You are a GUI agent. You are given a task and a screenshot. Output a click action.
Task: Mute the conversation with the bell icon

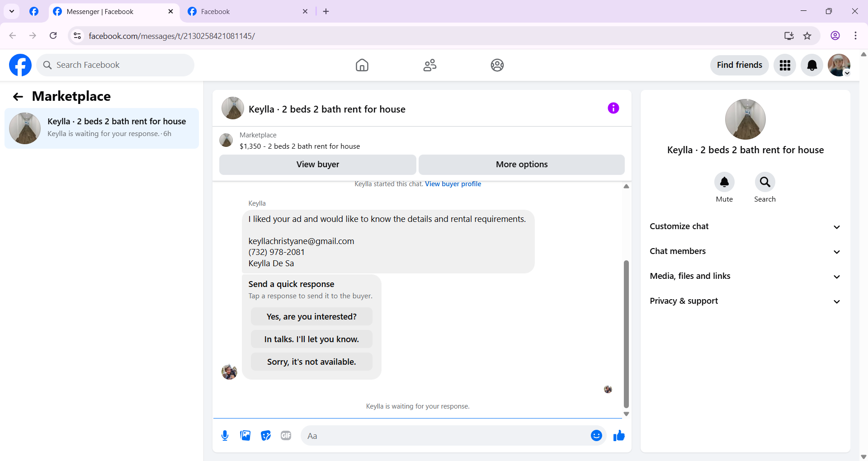tap(724, 182)
